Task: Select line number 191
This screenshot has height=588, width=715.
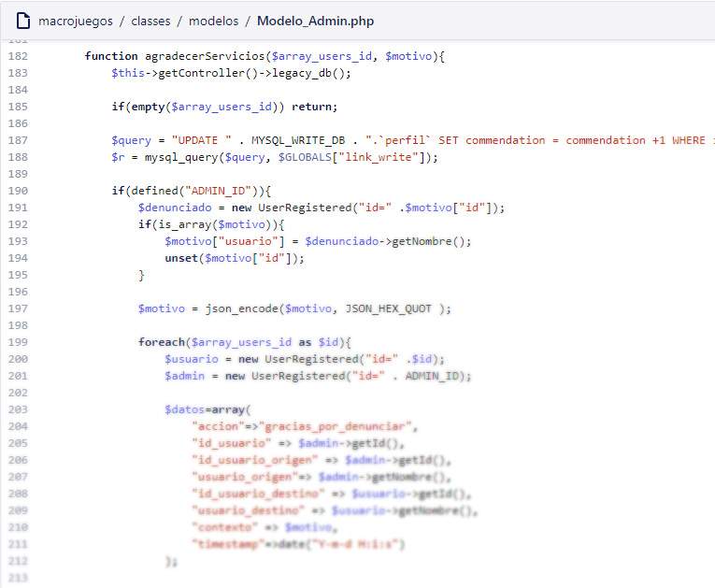Action: point(18,208)
